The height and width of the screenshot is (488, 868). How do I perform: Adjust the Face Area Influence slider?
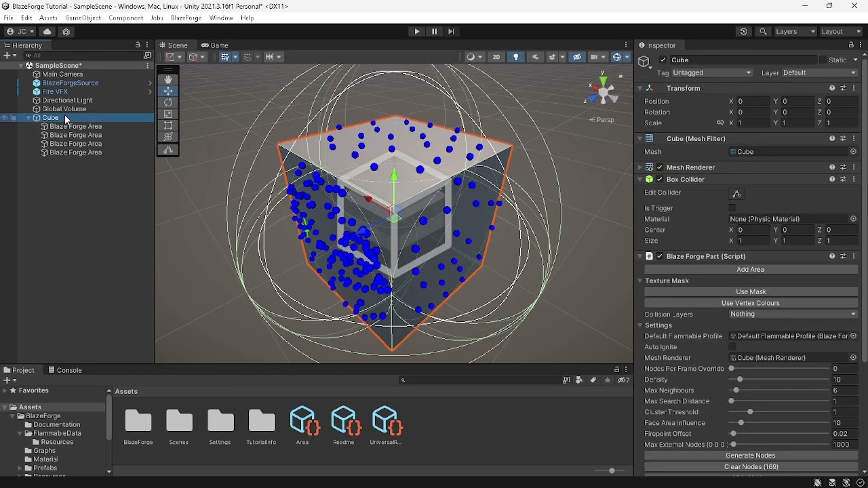[780, 423]
